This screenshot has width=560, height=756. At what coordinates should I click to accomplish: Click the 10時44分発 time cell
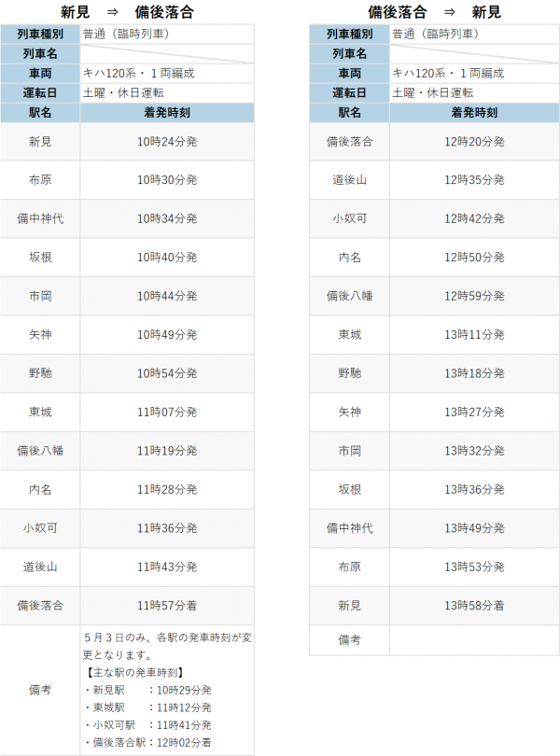coord(167,296)
